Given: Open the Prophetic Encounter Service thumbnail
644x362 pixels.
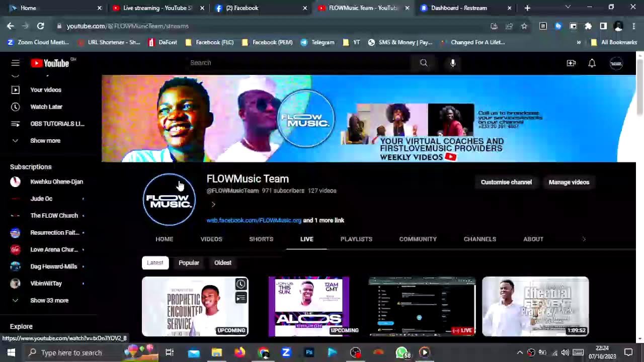Looking at the screenshot, I should pyautogui.click(x=195, y=307).
